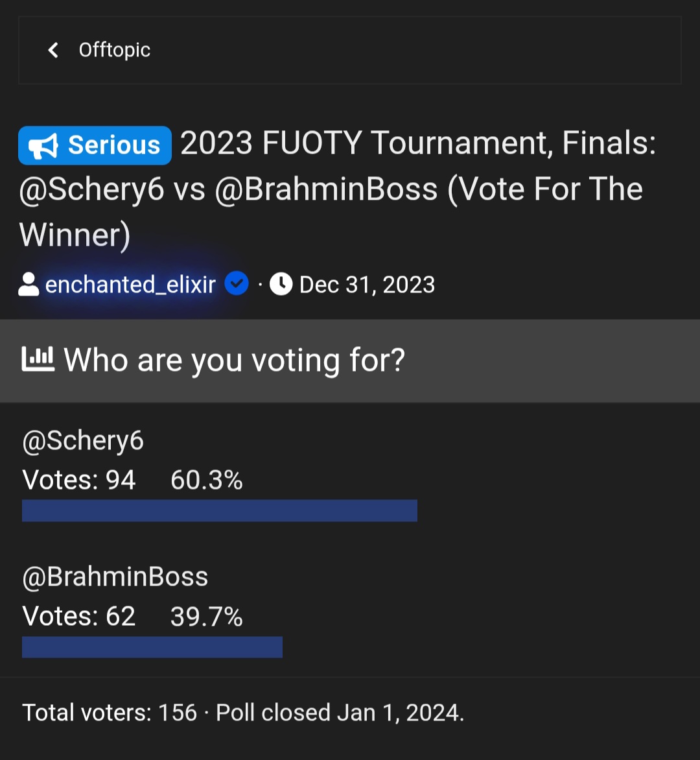This screenshot has height=760, width=700.
Task: Select the Serious thread prefix tag
Action: [x=95, y=145]
